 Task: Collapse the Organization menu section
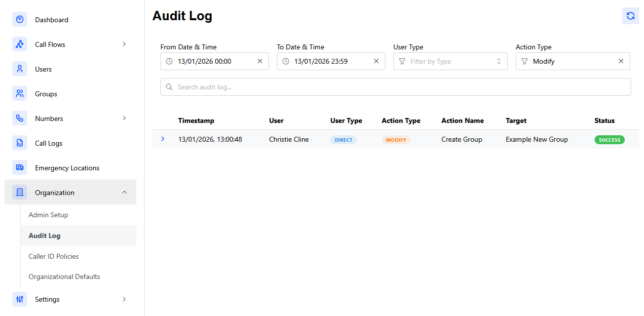pos(124,193)
